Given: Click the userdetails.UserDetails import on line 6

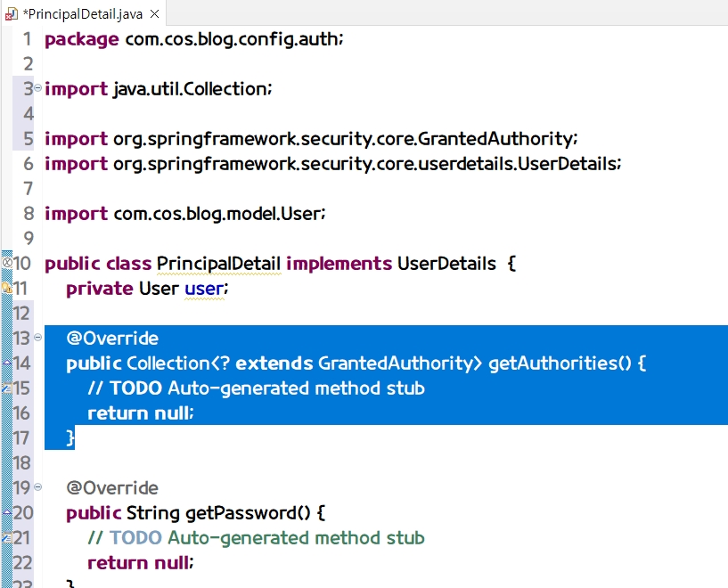Looking at the screenshot, I should coord(333,164).
